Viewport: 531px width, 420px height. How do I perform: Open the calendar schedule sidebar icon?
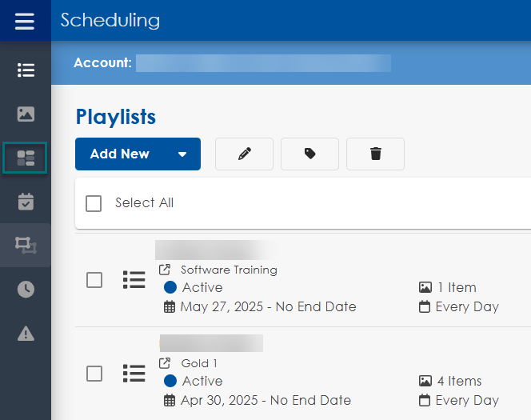26,202
